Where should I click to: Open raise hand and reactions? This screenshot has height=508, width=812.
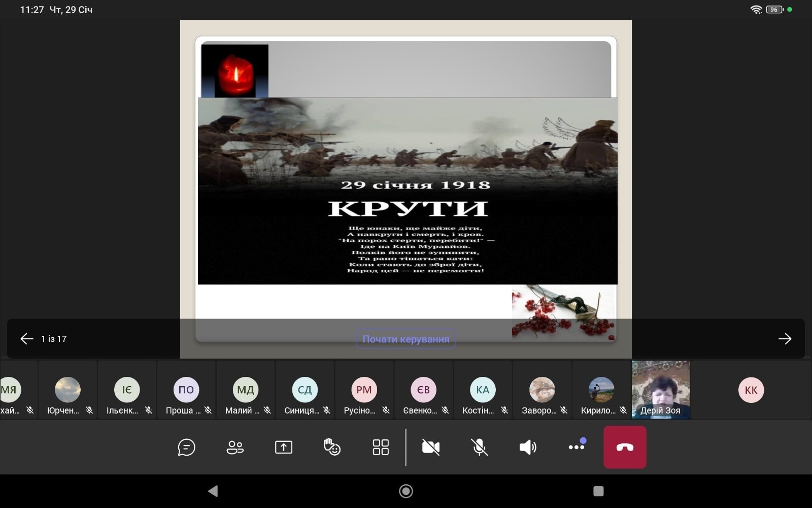[x=332, y=447]
